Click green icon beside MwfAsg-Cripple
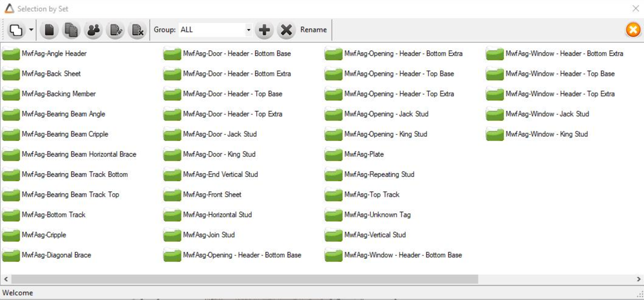 pyautogui.click(x=11, y=235)
